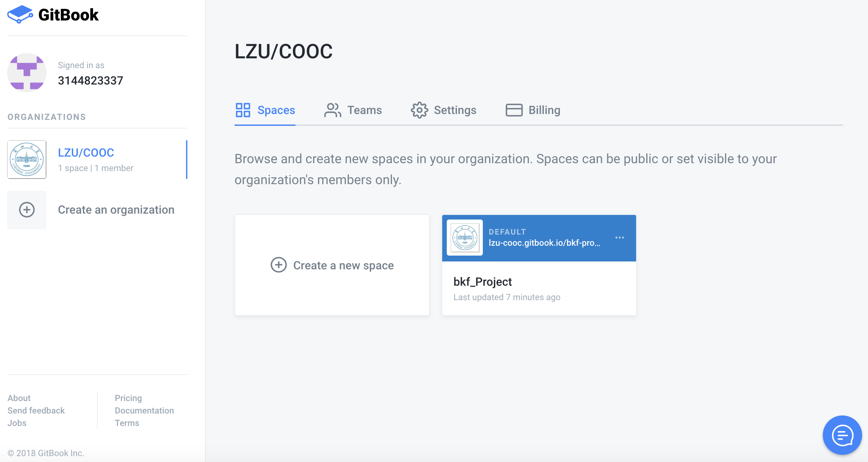The height and width of the screenshot is (462, 868).
Task: Click Create a new space card
Action: point(332,265)
